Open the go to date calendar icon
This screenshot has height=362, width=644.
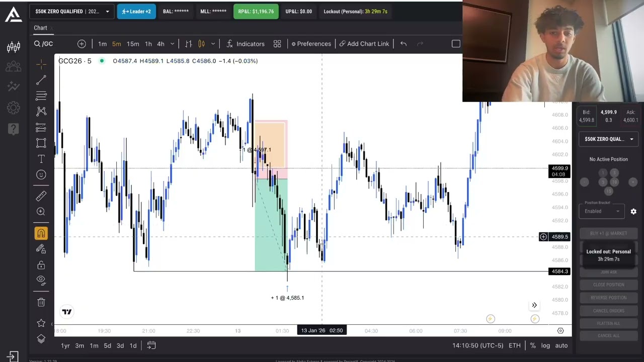coord(151,345)
